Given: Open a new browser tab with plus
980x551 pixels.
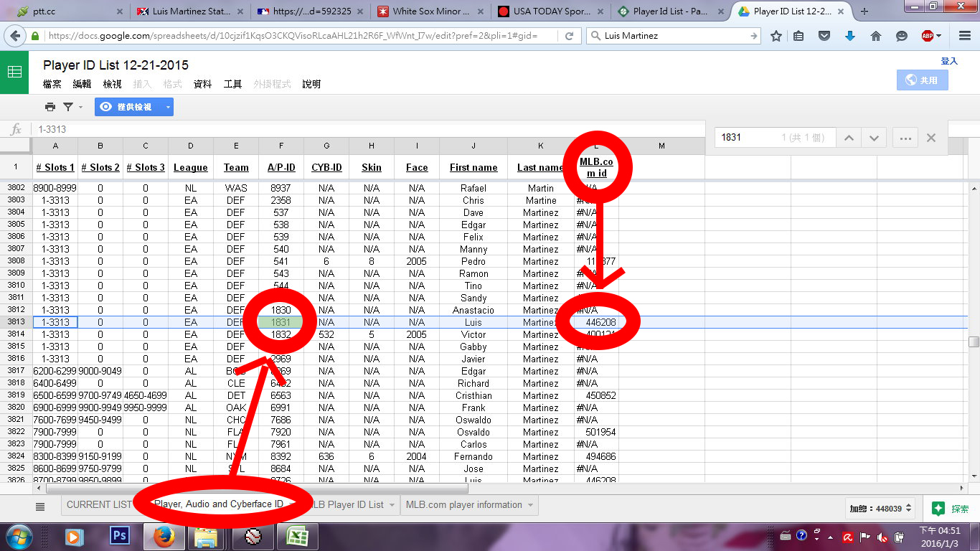Looking at the screenshot, I should [x=864, y=11].
